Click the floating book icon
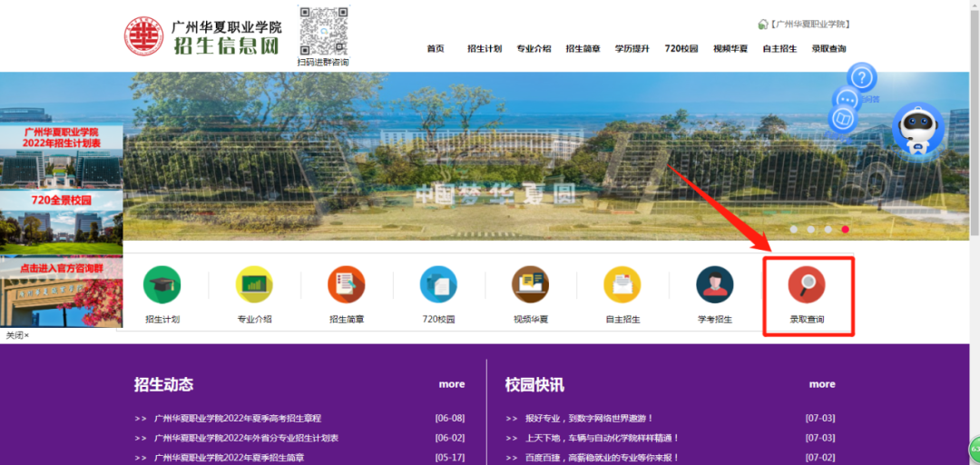The width and height of the screenshot is (980, 465). click(841, 118)
